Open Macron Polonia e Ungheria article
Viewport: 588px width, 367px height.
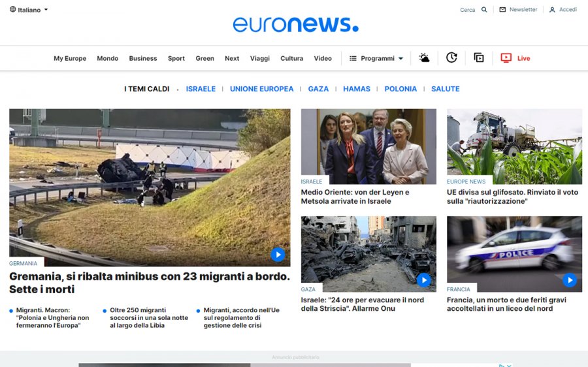52,318
